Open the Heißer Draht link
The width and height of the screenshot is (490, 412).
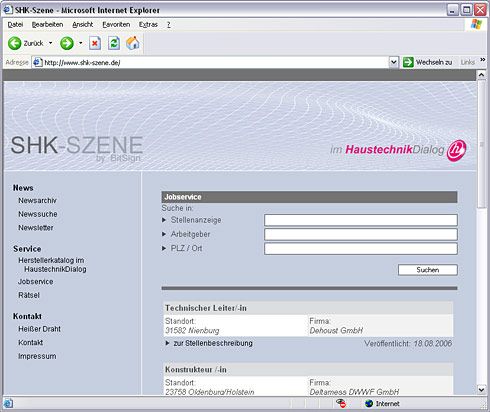[39, 329]
